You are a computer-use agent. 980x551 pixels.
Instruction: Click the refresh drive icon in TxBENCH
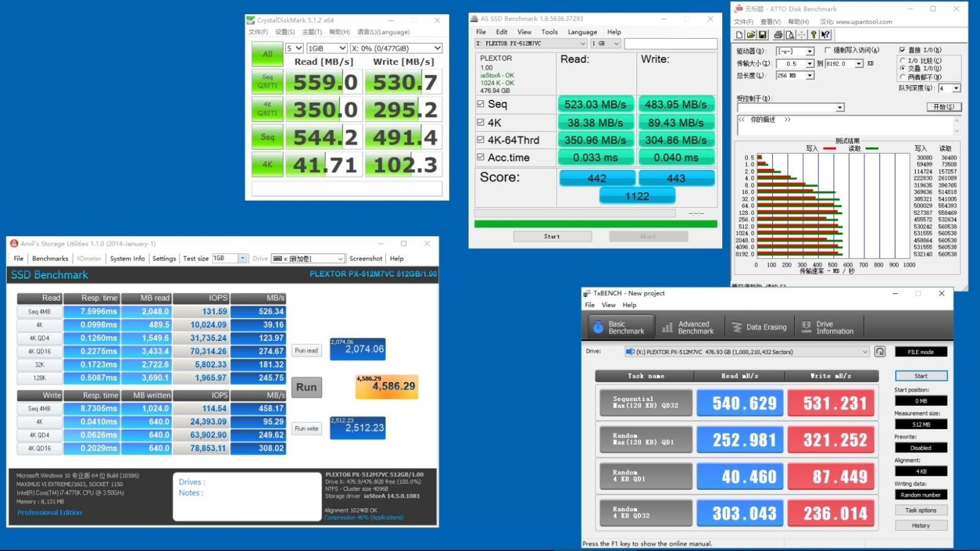880,351
